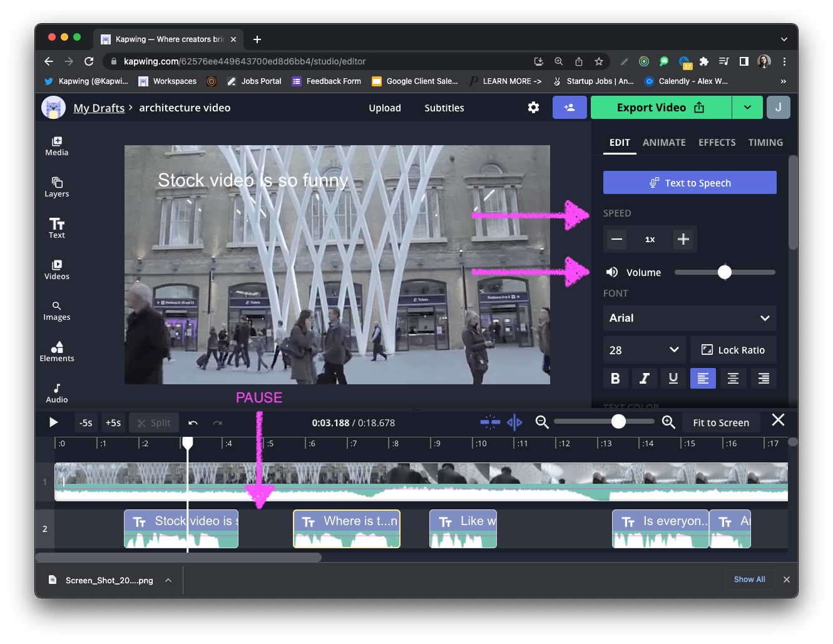Click the Volume slider handle
This screenshot has width=833, height=644.
click(x=724, y=272)
